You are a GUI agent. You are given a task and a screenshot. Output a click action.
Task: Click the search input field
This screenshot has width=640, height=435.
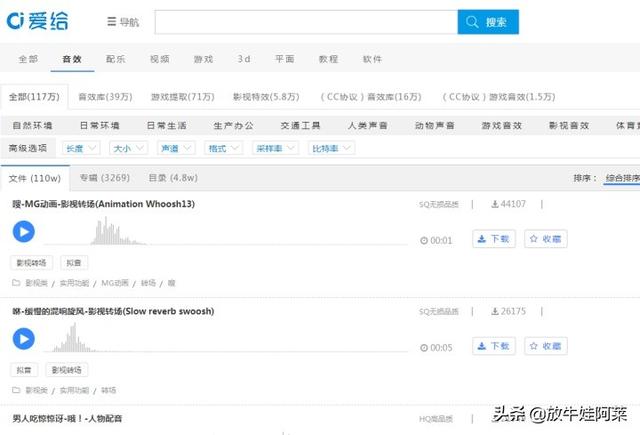point(305,22)
